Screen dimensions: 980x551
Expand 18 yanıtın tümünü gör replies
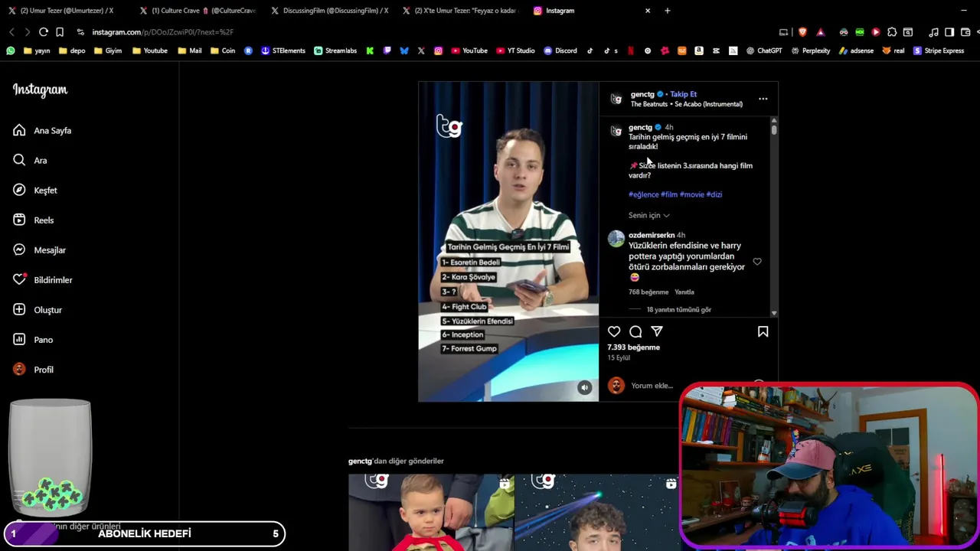click(678, 310)
